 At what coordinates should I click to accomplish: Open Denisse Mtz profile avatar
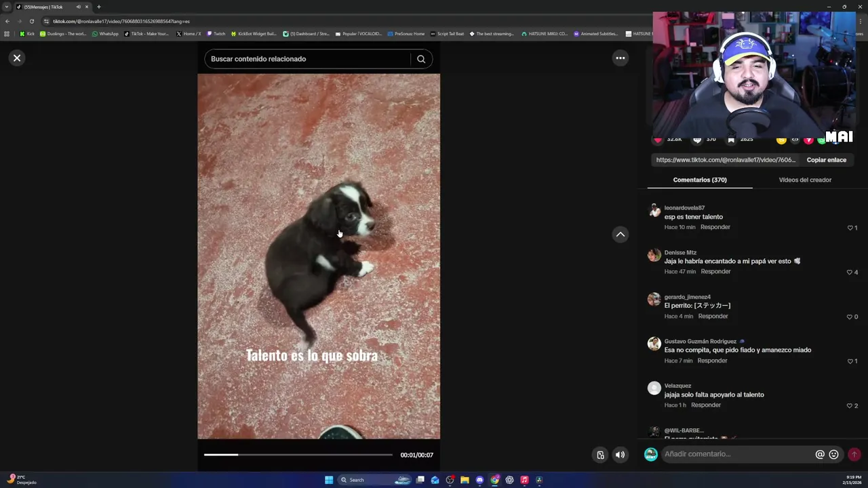[x=654, y=255]
